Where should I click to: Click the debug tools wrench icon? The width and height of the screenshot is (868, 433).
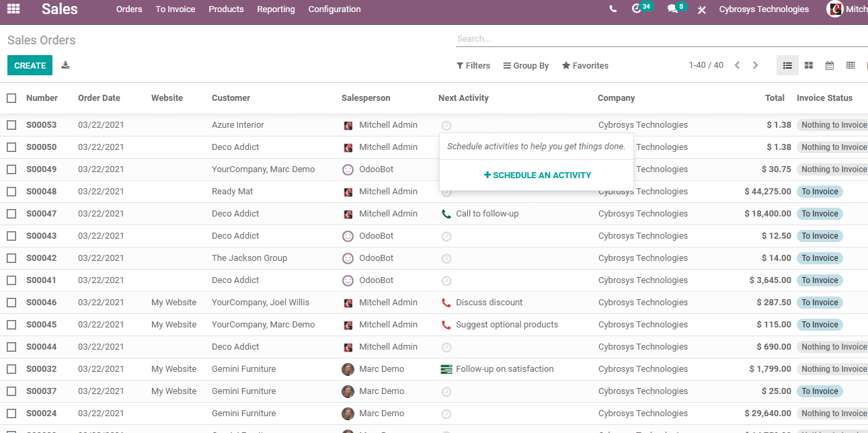point(701,9)
